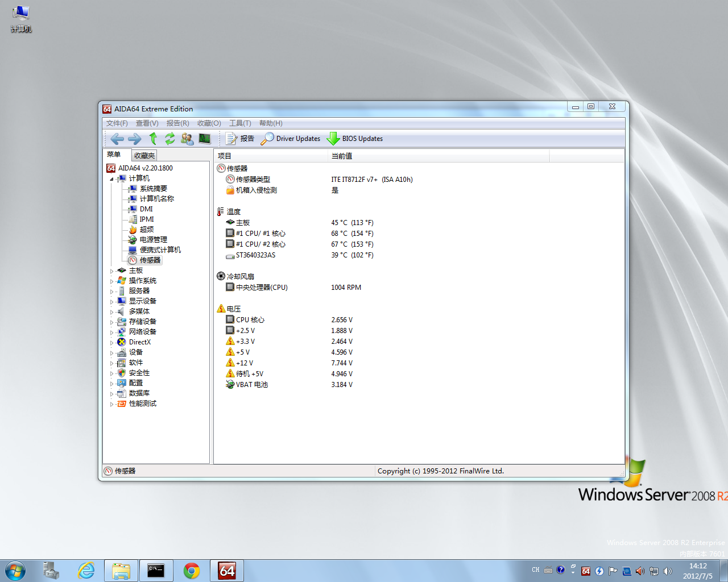The image size is (728, 582).
Task: Open the 帮助(H) menu
Action: (x=271, y=123)
